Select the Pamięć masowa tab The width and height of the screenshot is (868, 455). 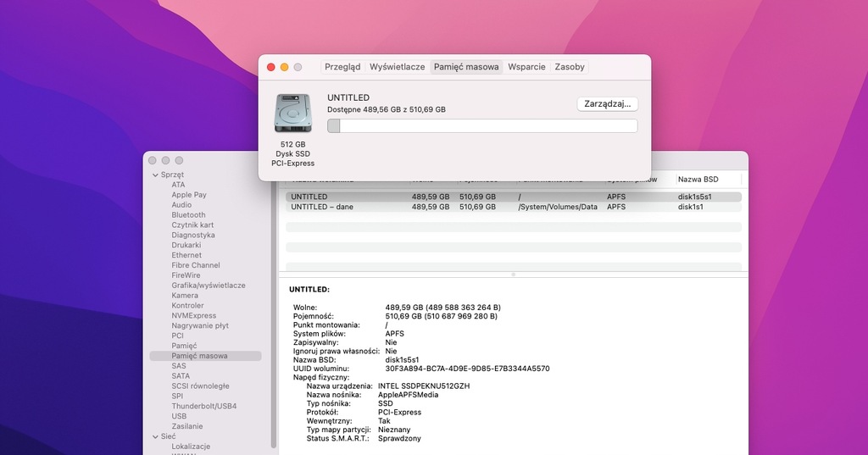coord(466,67)
